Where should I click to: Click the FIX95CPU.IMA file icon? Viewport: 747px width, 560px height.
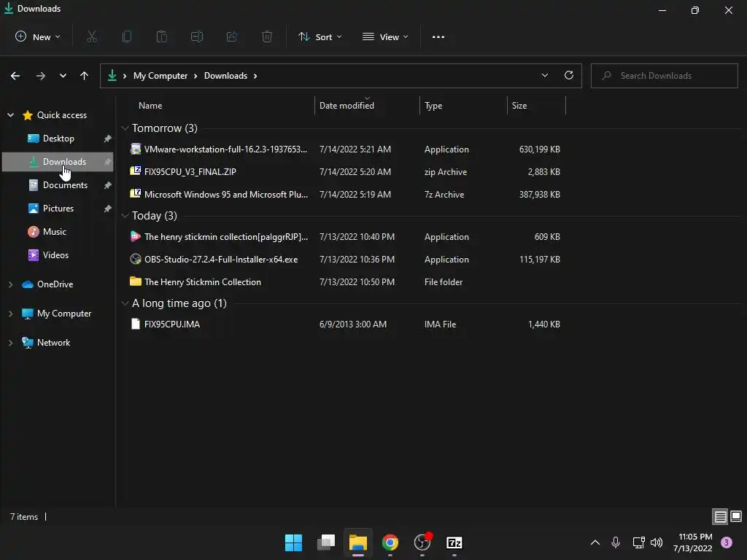(135, 324)
